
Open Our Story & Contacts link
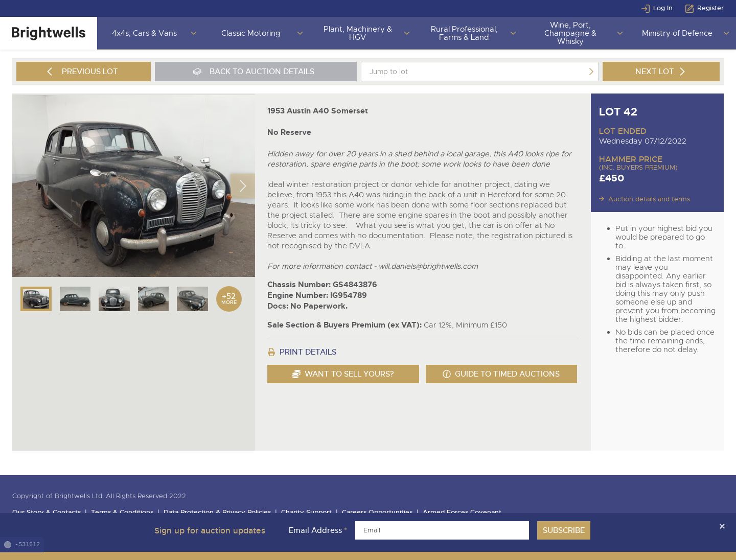47,512
